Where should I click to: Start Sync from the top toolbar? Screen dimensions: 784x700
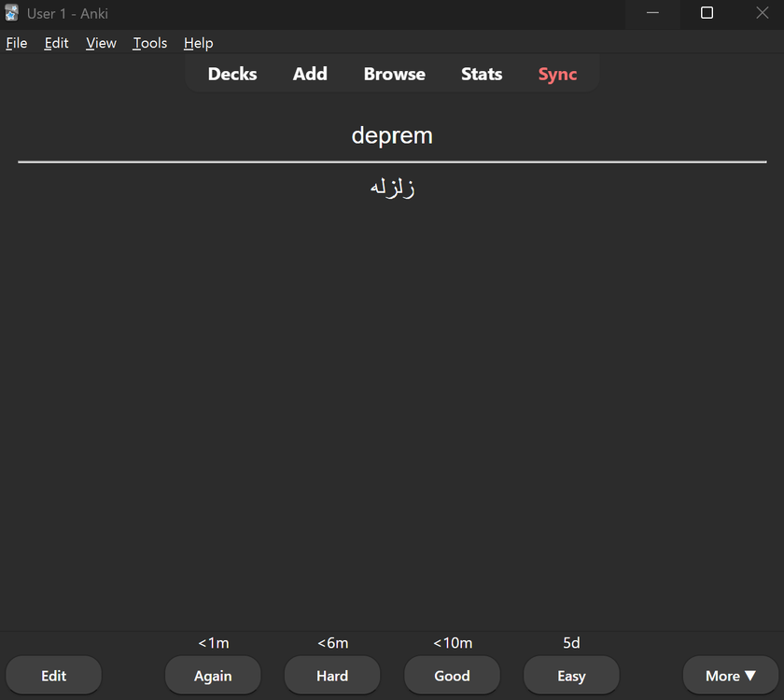pyautogui.click(x=557, y=74)
